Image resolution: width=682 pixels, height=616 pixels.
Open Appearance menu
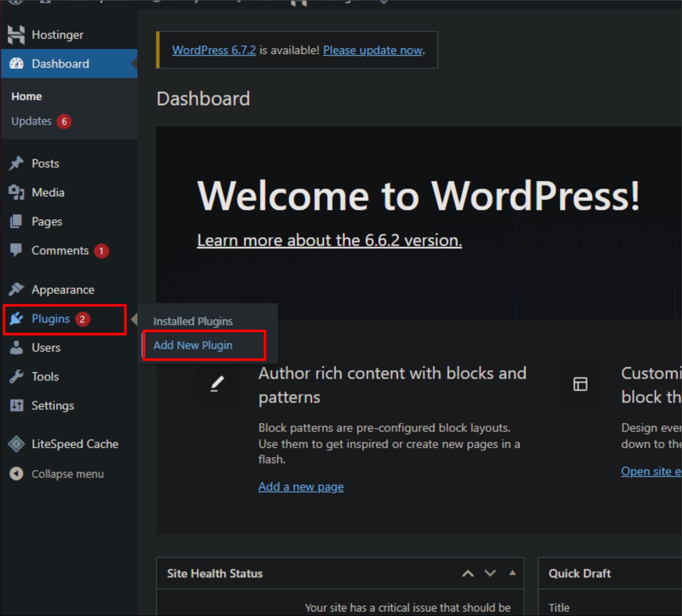point(63,290)
